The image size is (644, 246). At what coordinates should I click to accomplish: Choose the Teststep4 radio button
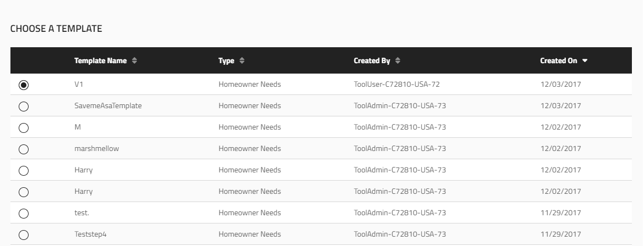pos(24,234)
